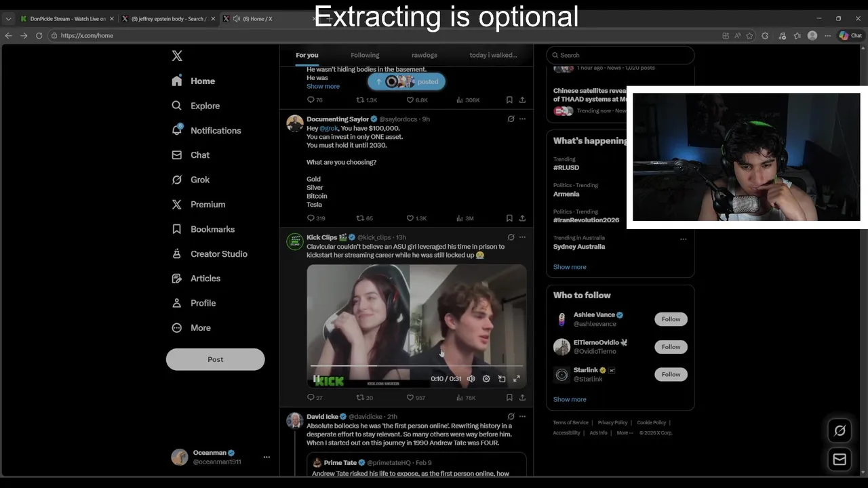868x488 pixels.
Task: Open account menu dots next to Oceanman
Action: [267, 457]
